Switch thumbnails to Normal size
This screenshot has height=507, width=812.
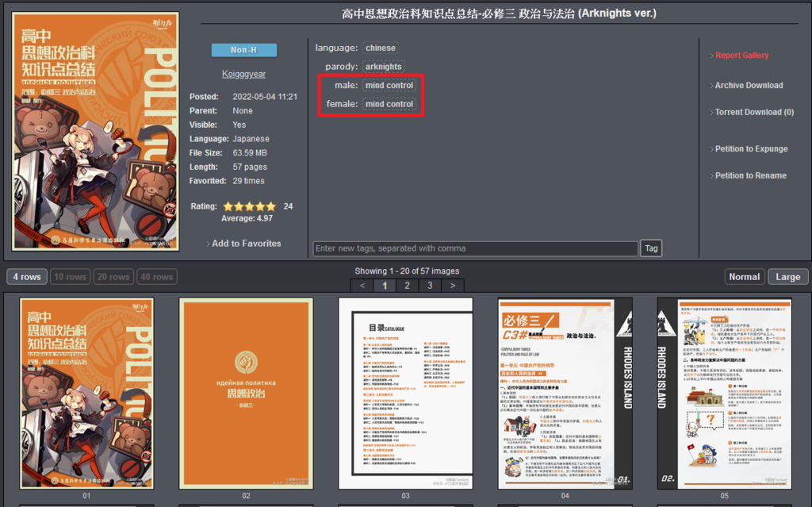(744, 277)
